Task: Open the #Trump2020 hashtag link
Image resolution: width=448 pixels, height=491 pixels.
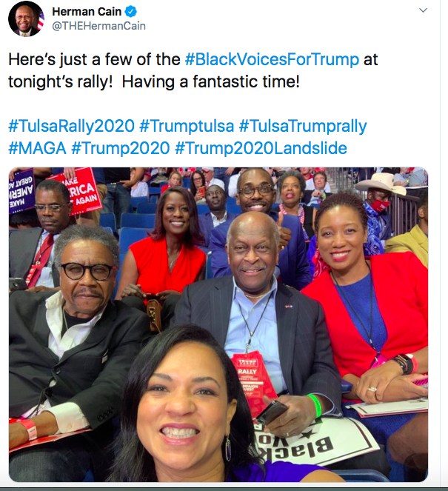Action: tap(121, 148)
